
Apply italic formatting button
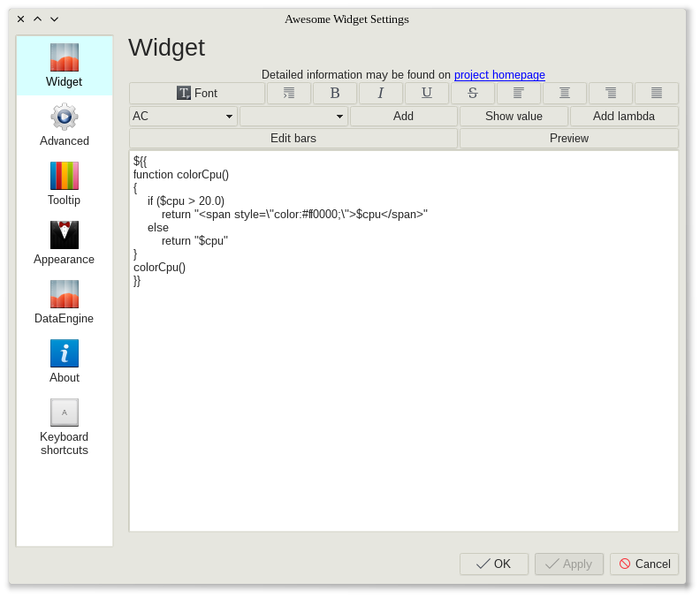pyautogui.click(x=381, y=94)
